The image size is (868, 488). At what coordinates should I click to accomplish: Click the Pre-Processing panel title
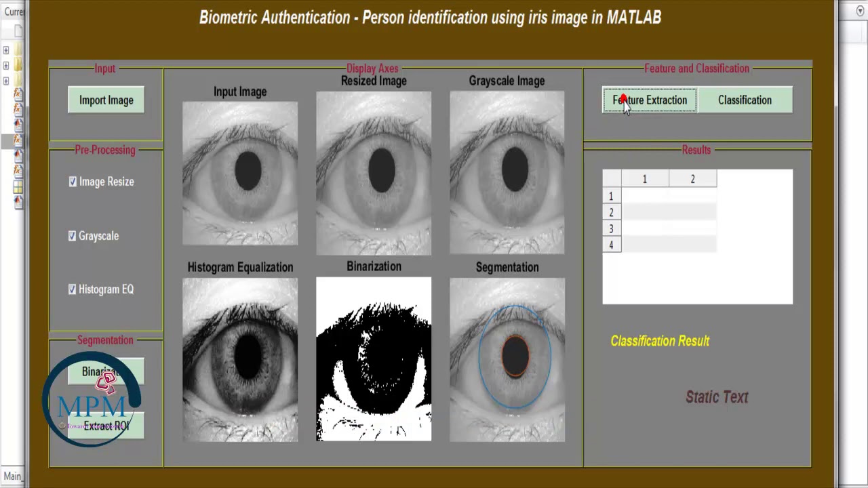pyautogui.click(x=105, y=150)
